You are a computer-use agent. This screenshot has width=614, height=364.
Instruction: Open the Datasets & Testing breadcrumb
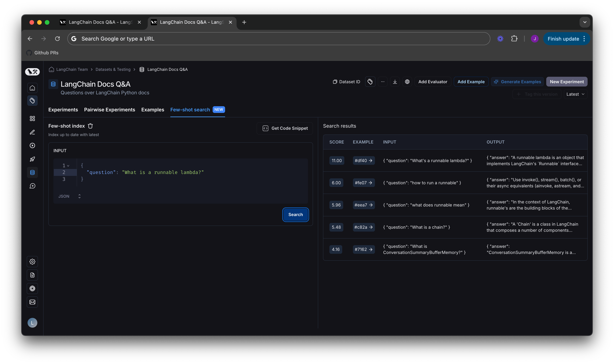[113, 69]
